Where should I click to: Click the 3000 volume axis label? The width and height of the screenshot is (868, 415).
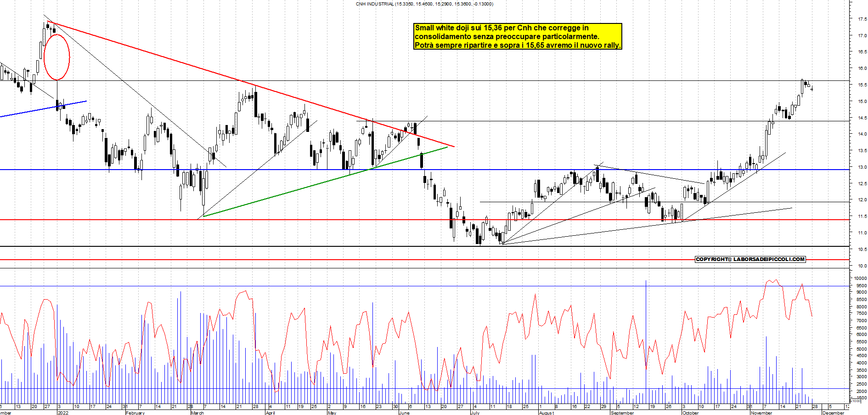tap(862, 377)
